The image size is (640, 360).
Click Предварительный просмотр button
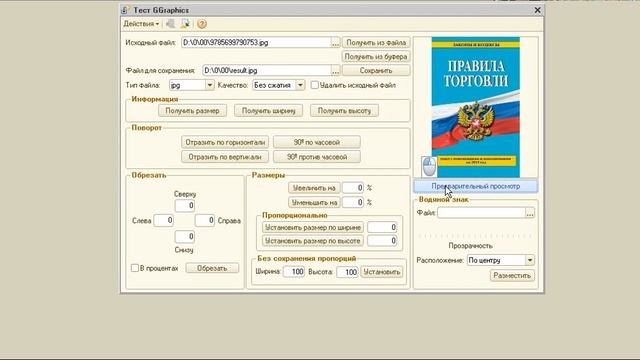[476, 187]
